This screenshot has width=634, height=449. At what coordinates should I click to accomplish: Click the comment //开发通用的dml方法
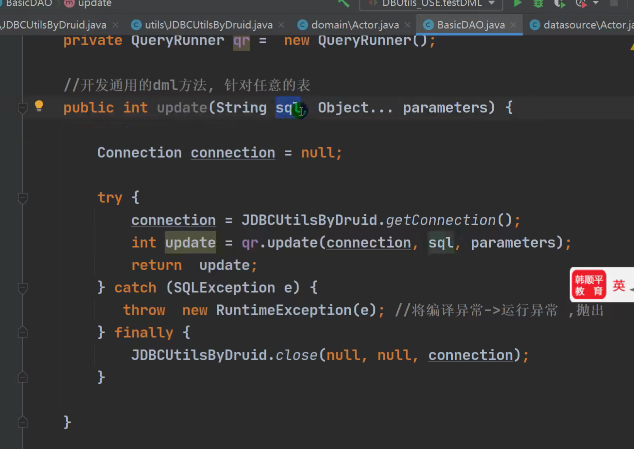(187, 85)
